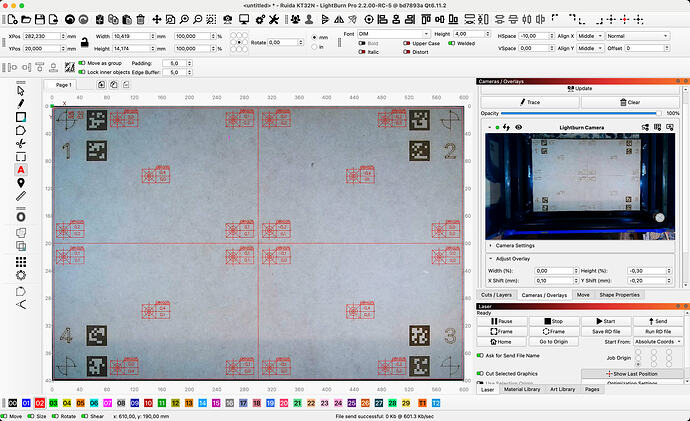Image resolution: width=690 pixels, height=421 pixels.
Task: Toggle Move as group switch
Action: 82,63
